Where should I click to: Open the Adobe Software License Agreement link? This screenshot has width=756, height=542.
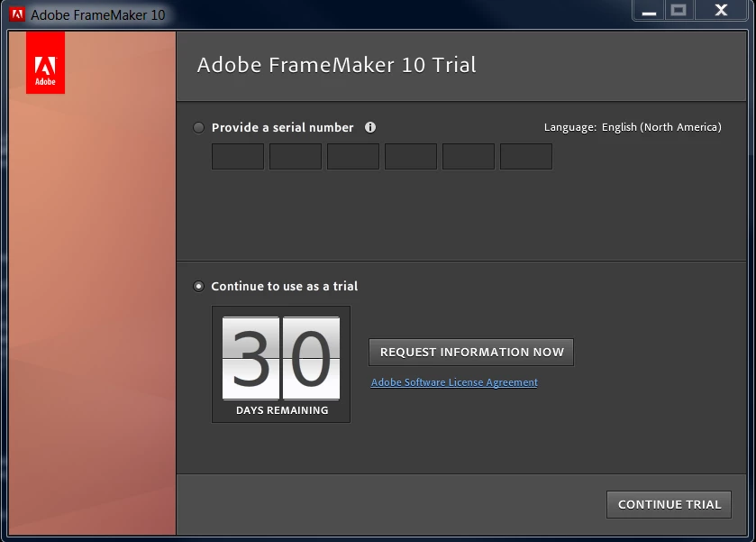(x=454, y=382)
